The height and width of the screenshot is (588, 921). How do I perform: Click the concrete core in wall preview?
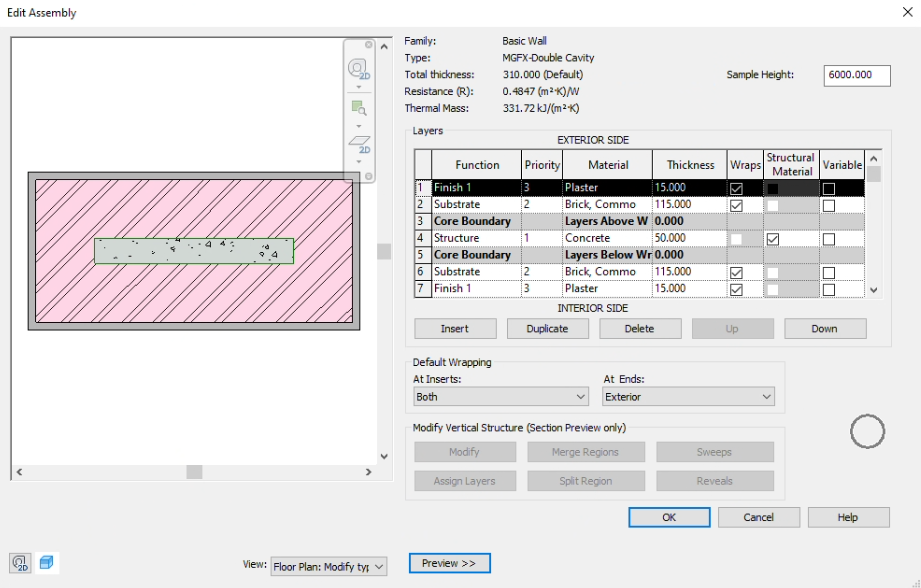(x=194, y=251)
